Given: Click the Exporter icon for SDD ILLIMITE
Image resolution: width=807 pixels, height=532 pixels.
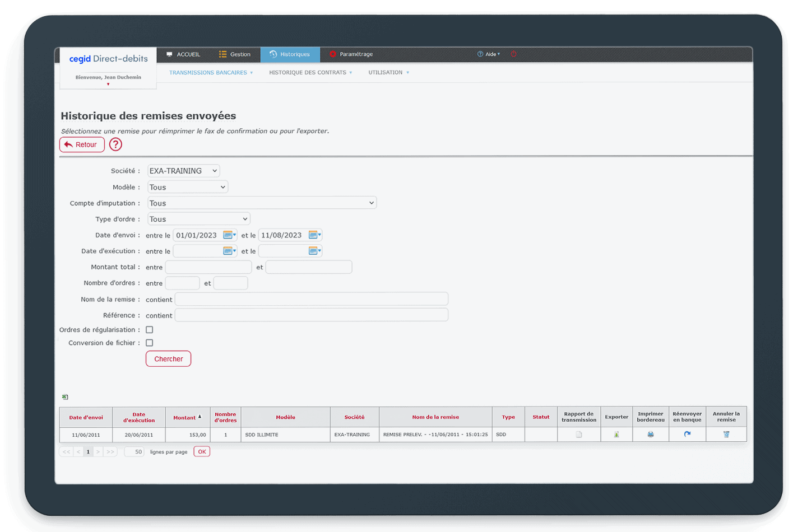Looking at the screenshot, I should tap(616, 435).
